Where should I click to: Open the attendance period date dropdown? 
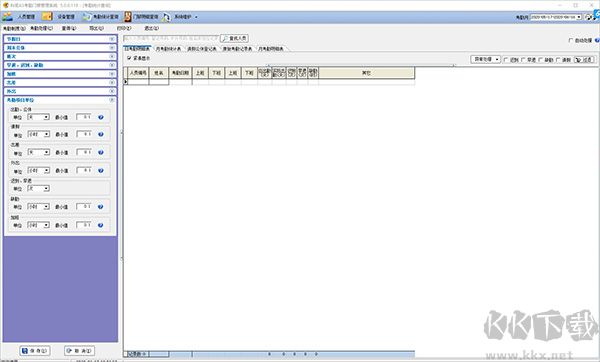coord(579,17)
